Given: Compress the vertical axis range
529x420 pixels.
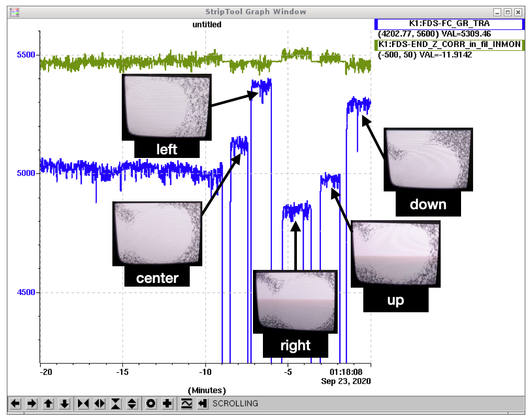Looking at the screenshot, I should [116, 404].
